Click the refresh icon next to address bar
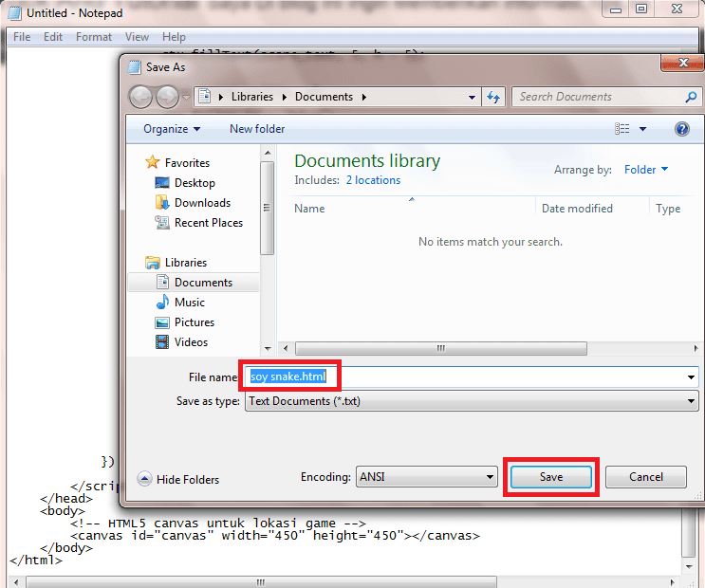Image resolution: width=705 pixels, height=588 pixels. pyautogui.click(x=493, y=97)
